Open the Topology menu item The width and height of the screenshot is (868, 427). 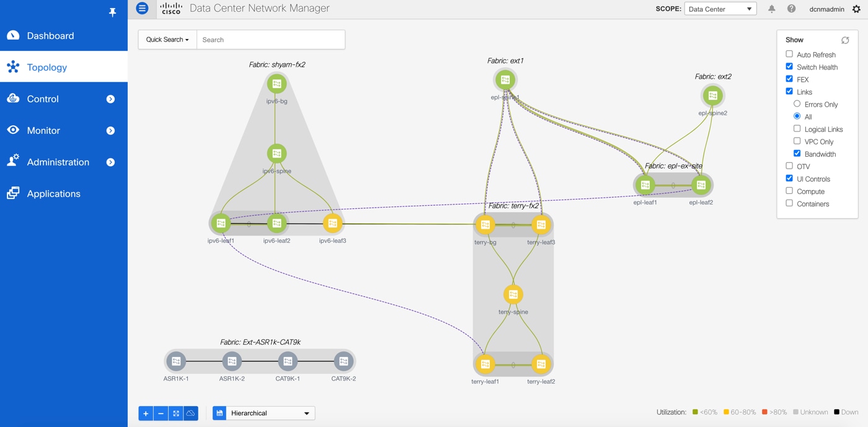[x=64, y=67]
